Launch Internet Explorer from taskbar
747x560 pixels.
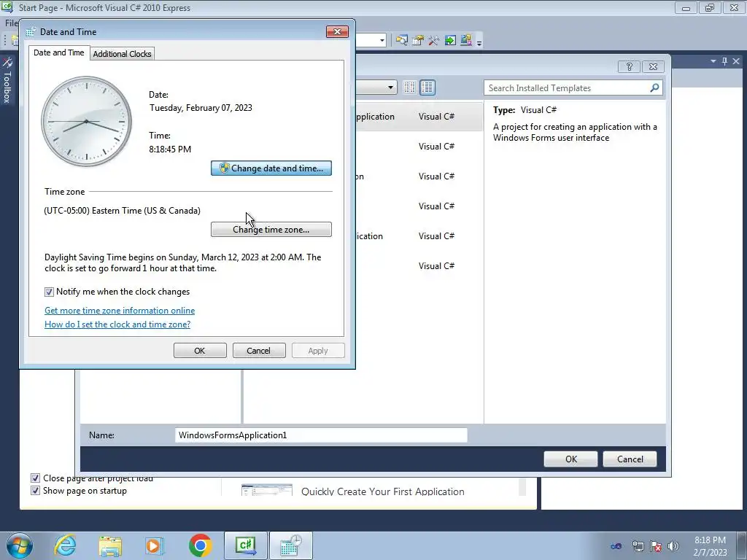[65, 545]
